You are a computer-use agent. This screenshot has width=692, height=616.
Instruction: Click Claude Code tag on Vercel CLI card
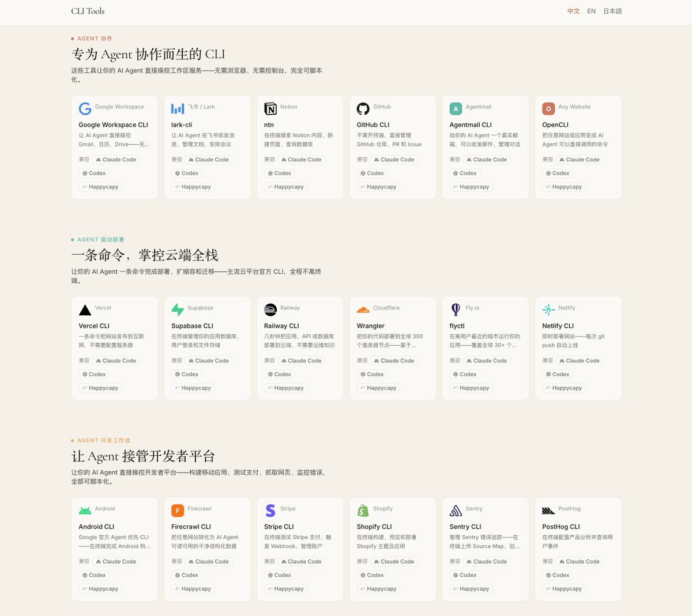tap(116, 361)
